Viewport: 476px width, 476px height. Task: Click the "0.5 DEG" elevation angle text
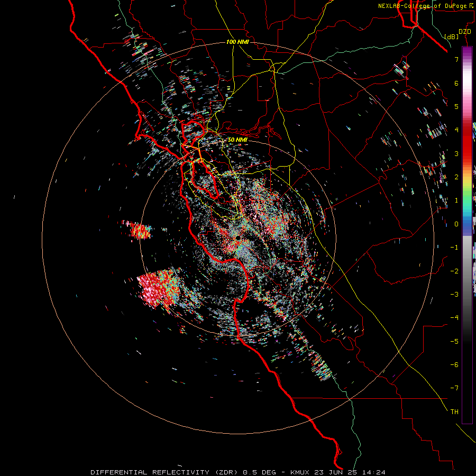[260, 472]
